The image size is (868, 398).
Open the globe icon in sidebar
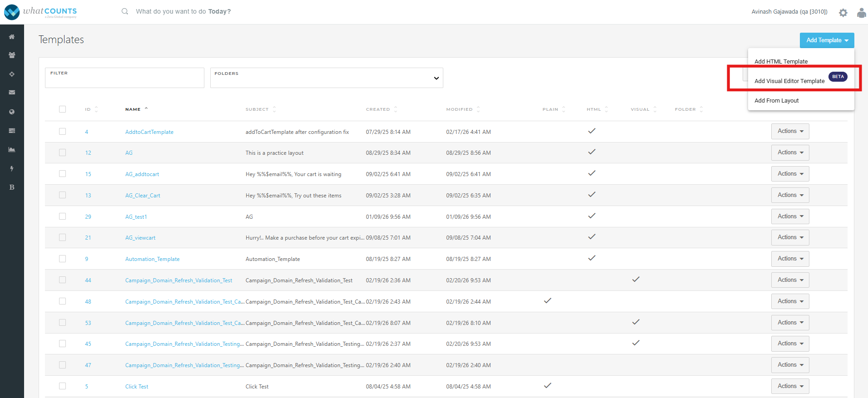click(12, 112)
